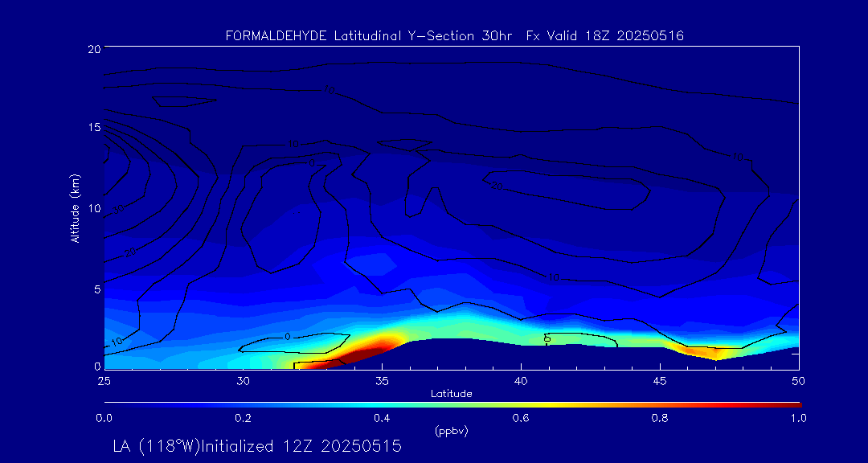Click the altitude axis tick label '5'

(96, 289)
